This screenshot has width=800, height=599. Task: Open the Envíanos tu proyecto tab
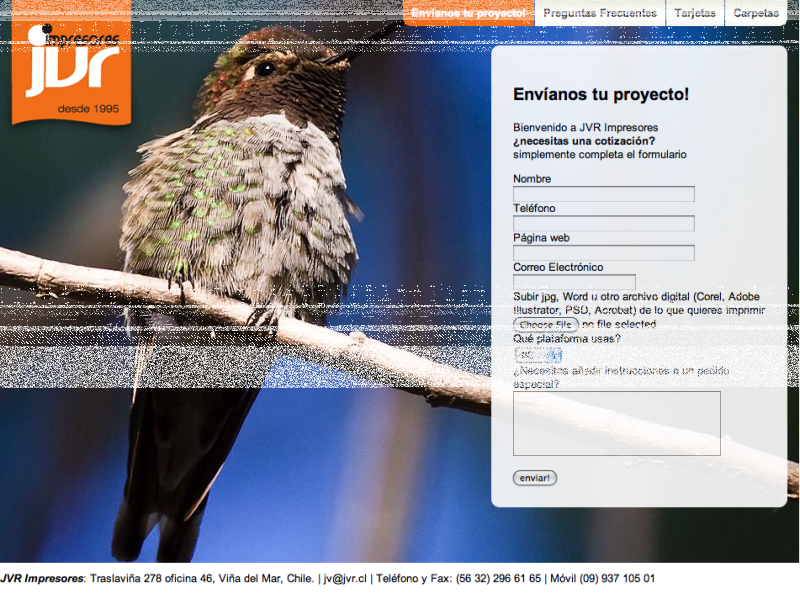click(x=468, y=13)
